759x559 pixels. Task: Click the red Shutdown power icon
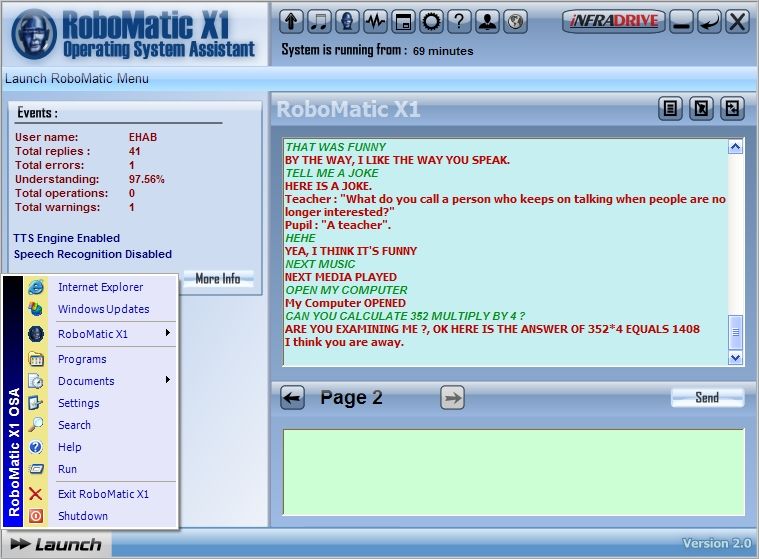(36, 516)
